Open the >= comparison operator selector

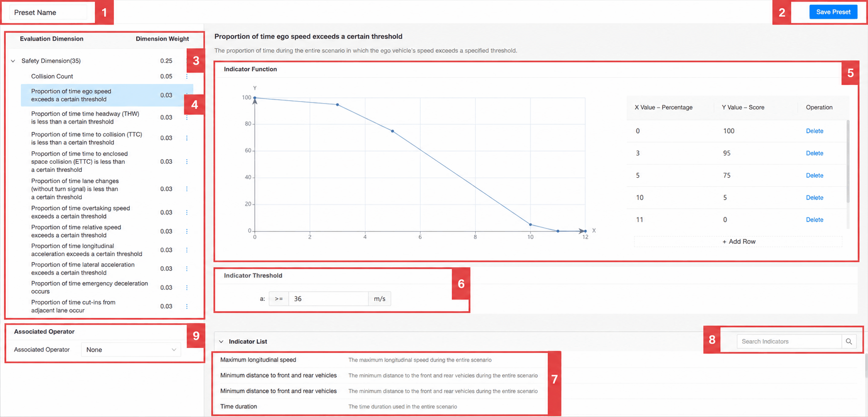[279, 299]
